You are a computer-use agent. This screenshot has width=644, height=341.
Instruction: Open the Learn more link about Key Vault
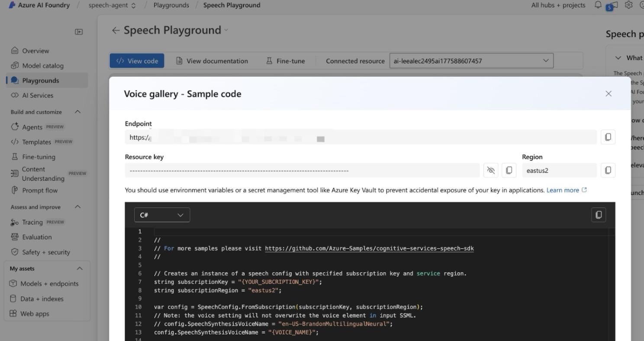(x=563, y=190)
